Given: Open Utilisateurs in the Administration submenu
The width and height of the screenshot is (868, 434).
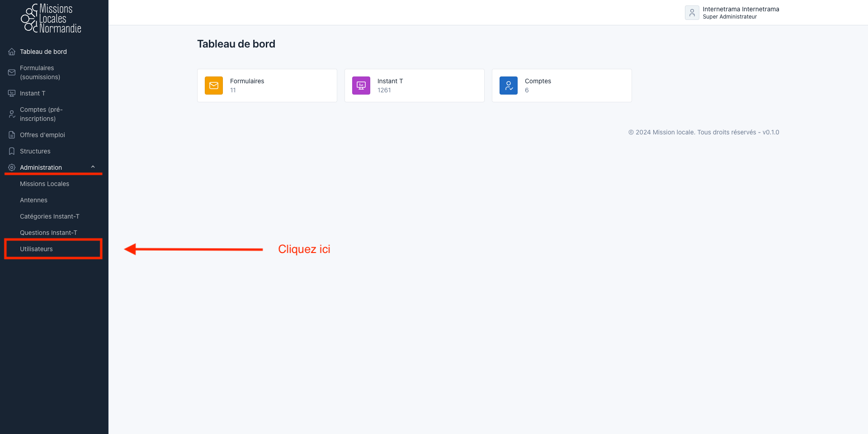Looking at the screenshot, I should [36, 249].
